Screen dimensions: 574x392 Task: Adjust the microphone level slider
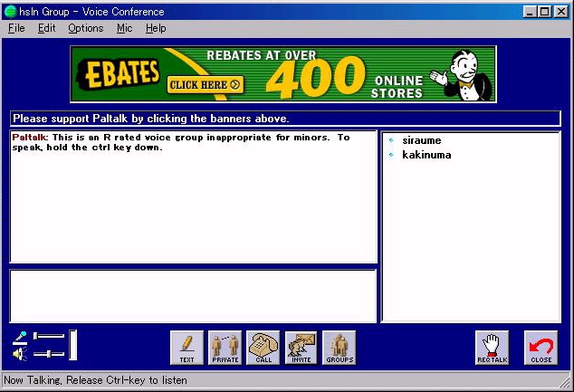[x=49, y=337]
